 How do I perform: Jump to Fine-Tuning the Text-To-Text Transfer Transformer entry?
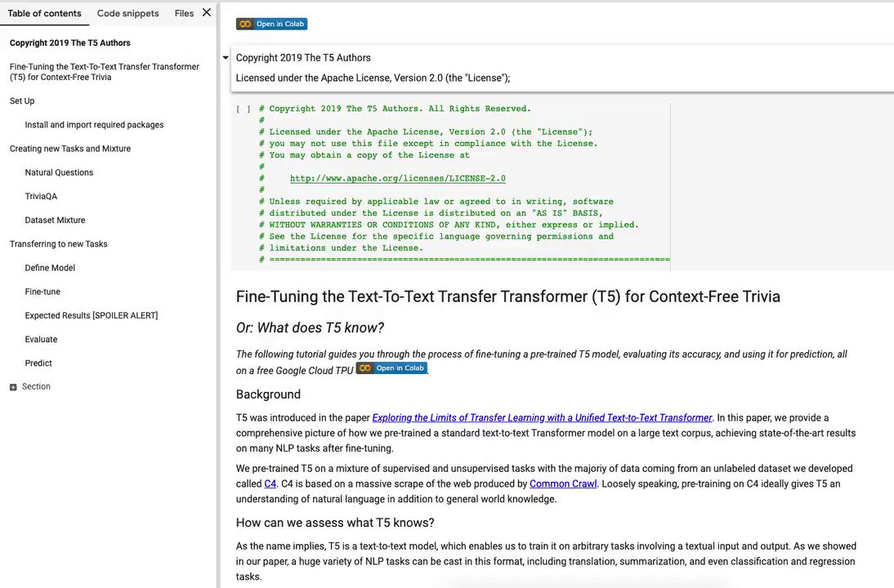point(105,72)
